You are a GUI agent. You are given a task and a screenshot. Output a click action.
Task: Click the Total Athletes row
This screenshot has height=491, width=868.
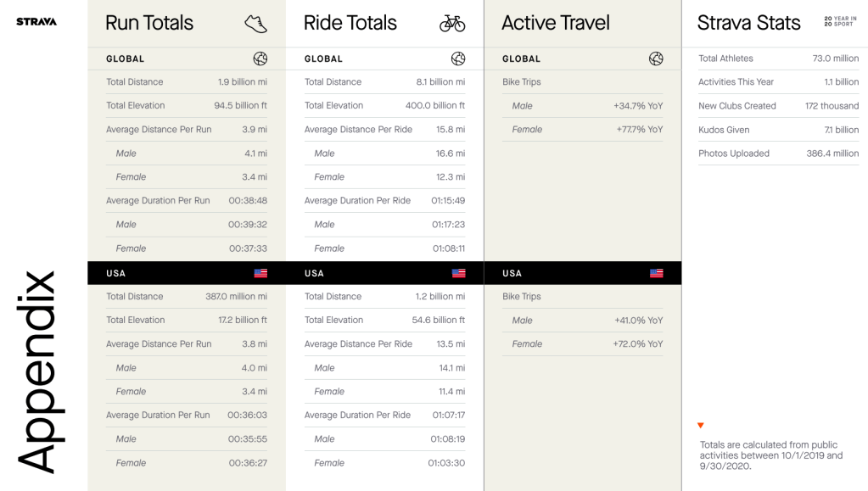click(778, 59)
